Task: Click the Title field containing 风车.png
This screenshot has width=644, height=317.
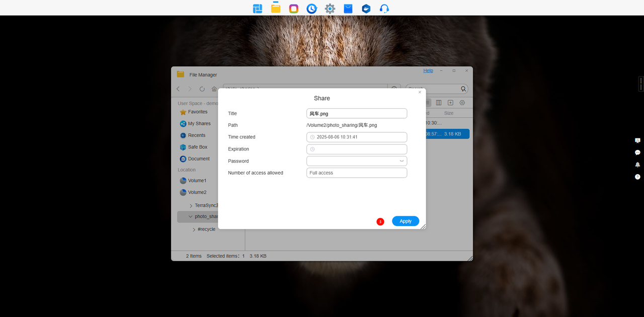Action: 357,114
